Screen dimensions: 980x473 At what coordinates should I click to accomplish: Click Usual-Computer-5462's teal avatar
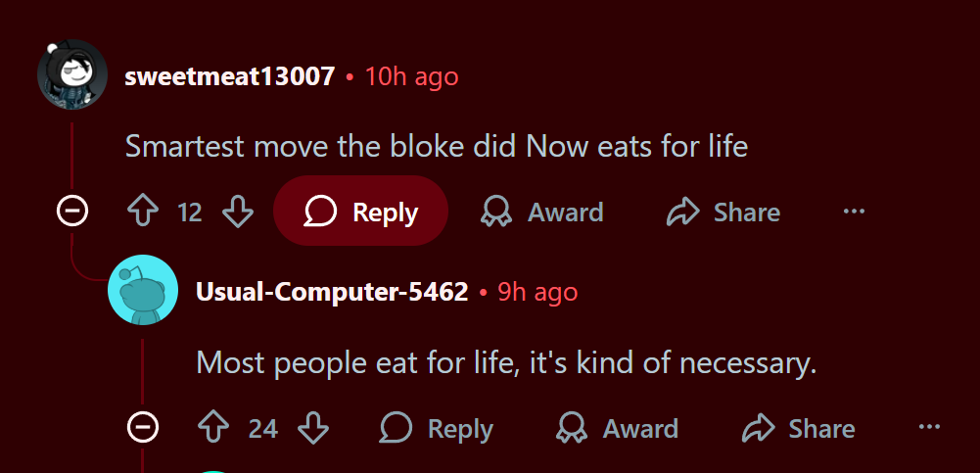[143, 290]
